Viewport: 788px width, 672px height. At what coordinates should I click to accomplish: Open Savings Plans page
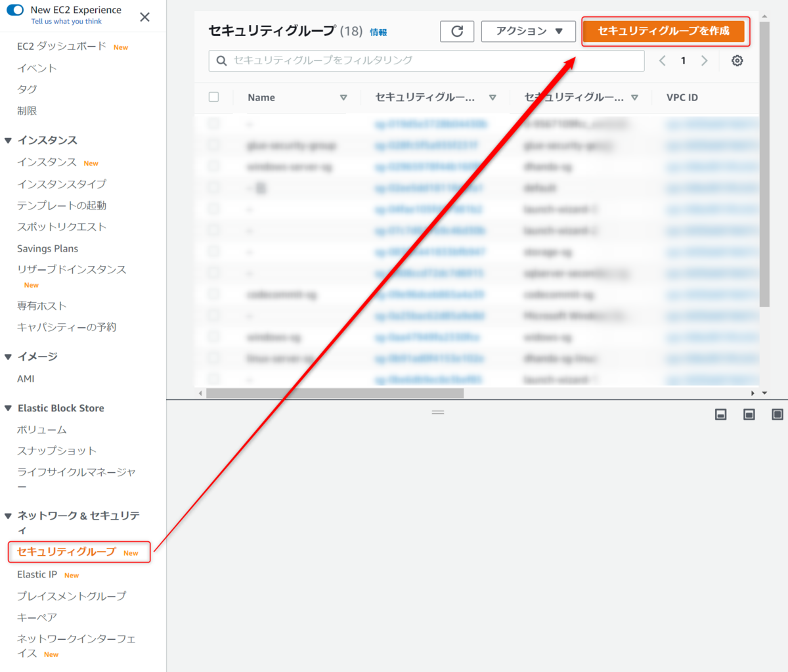pos(47,248)
